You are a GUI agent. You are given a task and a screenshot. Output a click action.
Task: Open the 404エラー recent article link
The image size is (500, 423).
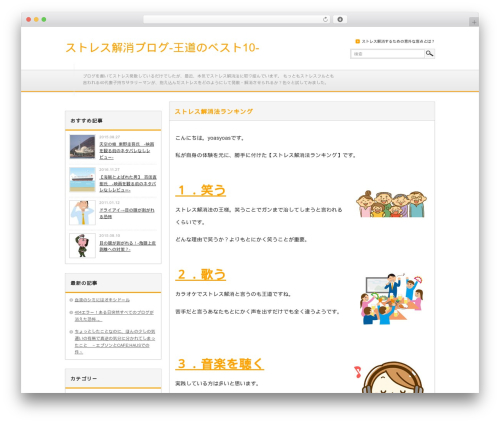point(114,316)
